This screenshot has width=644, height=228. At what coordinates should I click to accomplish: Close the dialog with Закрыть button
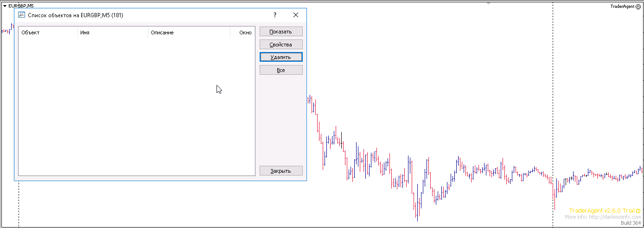[x=281, y=171]
